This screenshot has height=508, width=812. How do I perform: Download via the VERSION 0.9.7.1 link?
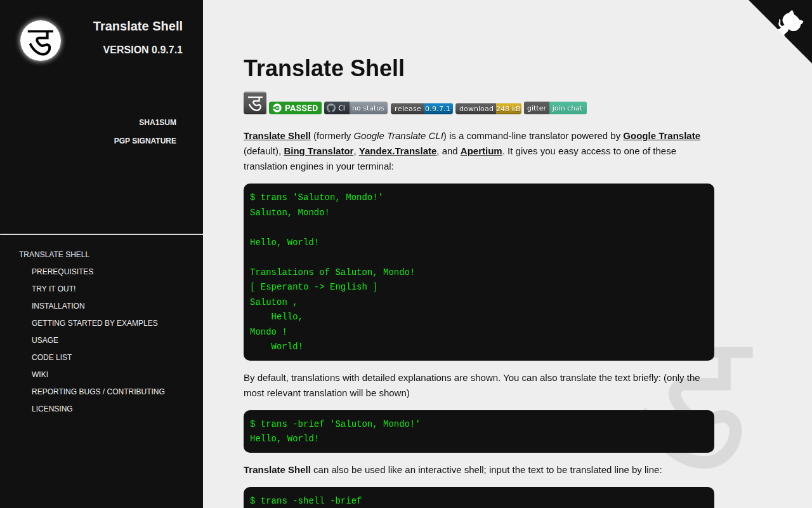143,50
